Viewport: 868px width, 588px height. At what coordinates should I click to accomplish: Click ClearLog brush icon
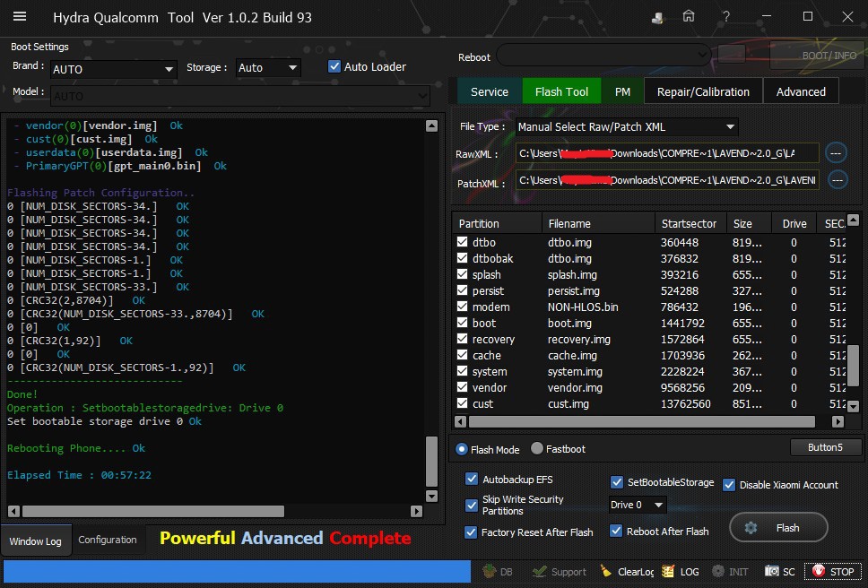[627, 571]
